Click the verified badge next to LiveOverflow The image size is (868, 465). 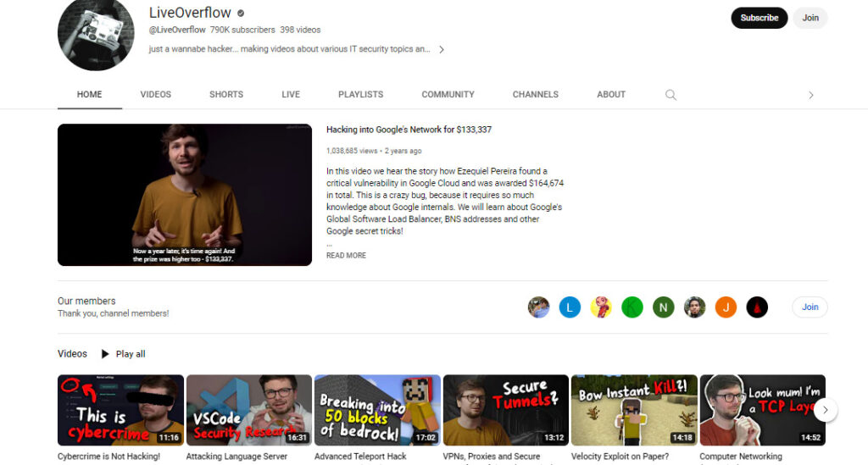click(241, 14)
